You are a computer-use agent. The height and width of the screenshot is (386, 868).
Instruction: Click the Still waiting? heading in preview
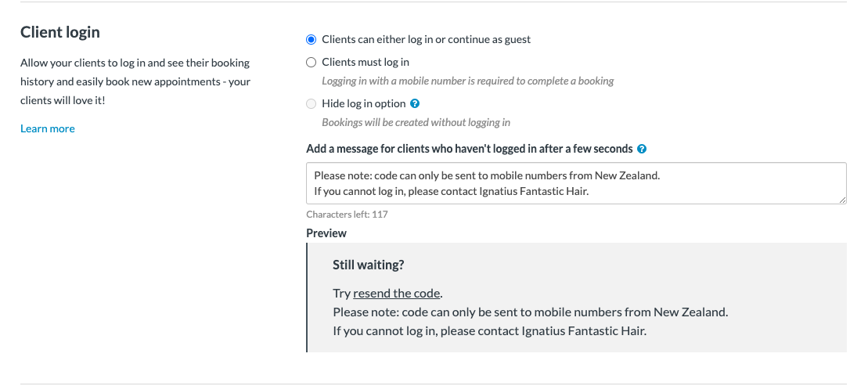[x=369, y=265]
